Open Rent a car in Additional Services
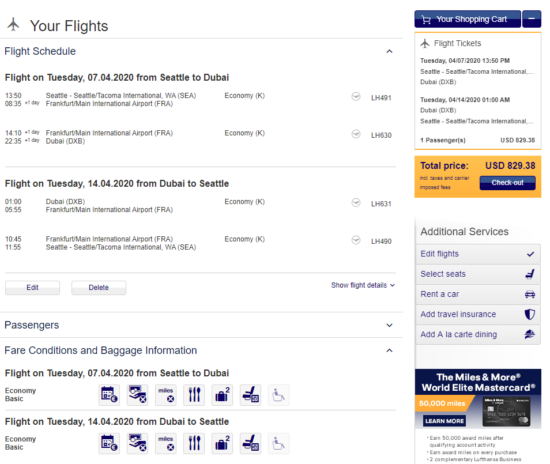 (x=478, y=294)
